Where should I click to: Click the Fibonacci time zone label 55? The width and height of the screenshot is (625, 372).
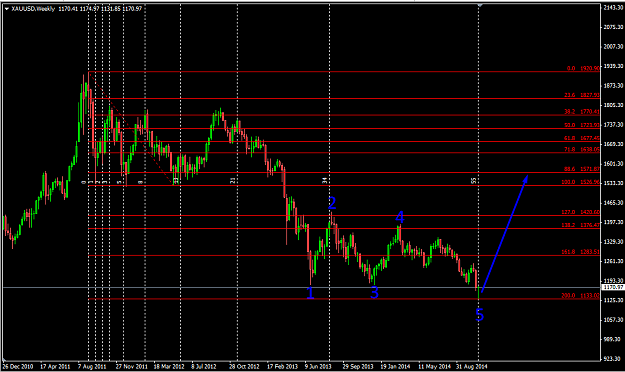click(x=474, y=181)
